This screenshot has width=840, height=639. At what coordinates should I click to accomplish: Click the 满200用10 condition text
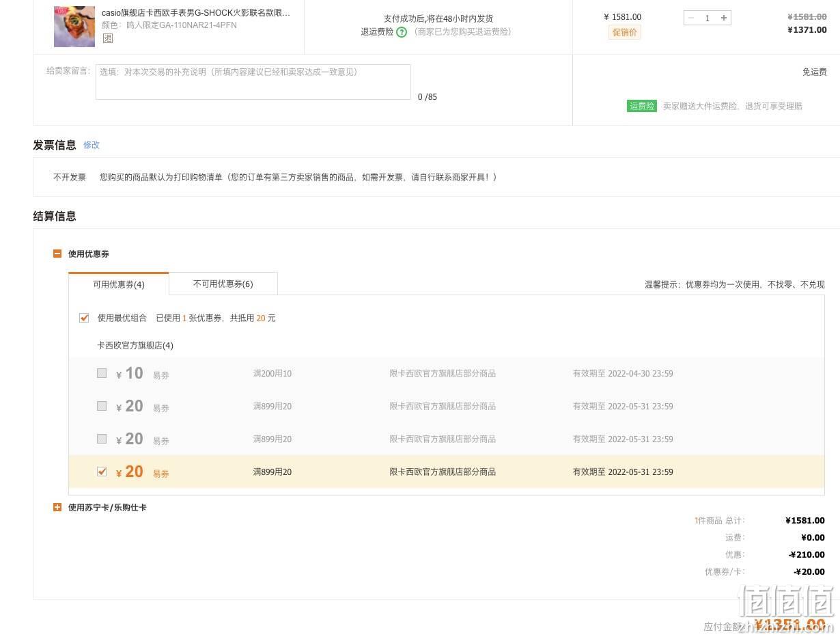(x=272, y=373)
